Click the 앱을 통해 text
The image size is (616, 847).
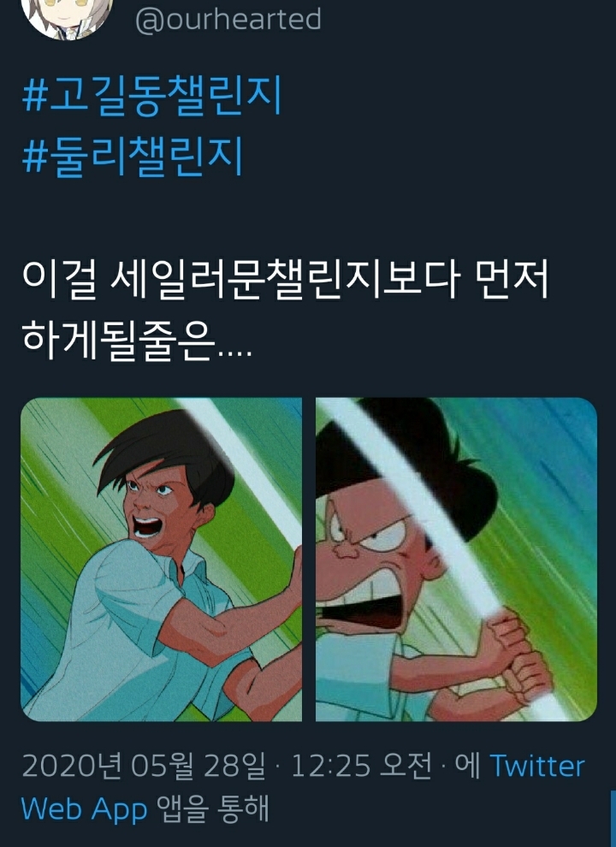pos(212,809)
